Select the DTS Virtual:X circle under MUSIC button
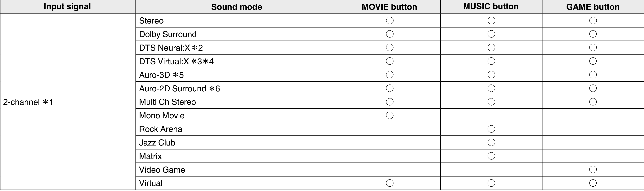Viewport: 644px width, 191px height. tap(491, 61)
